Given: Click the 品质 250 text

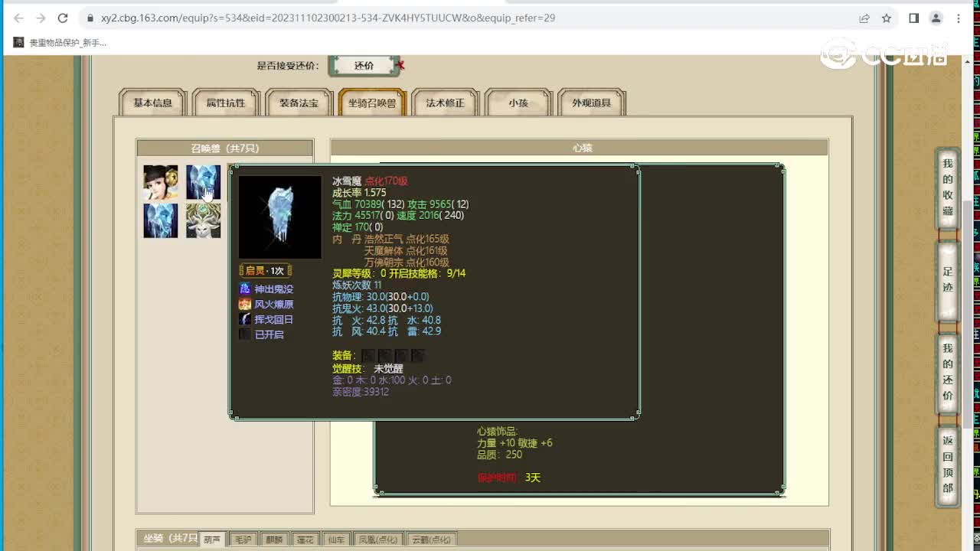Looking at the screenshot, I should click(x=499, y=455).
